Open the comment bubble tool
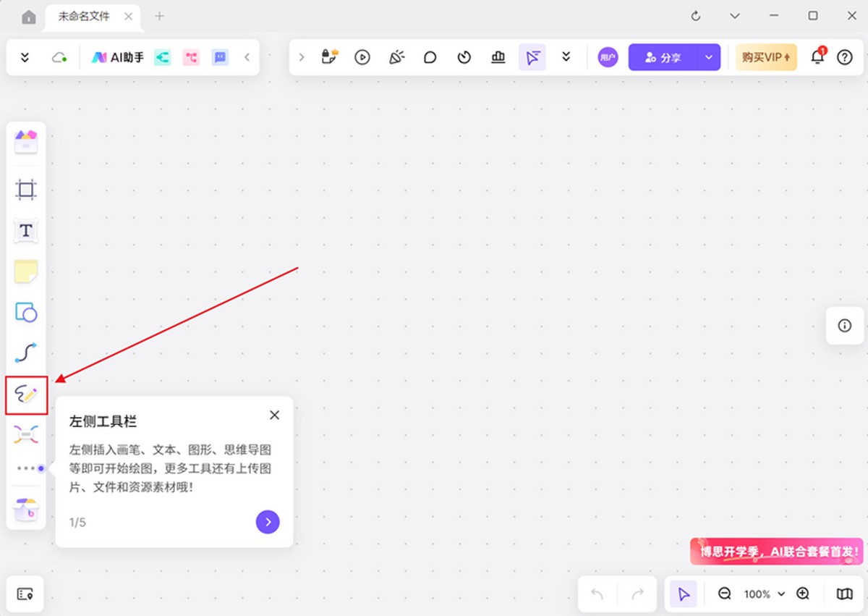868x616 pixels. pos(430,57)
